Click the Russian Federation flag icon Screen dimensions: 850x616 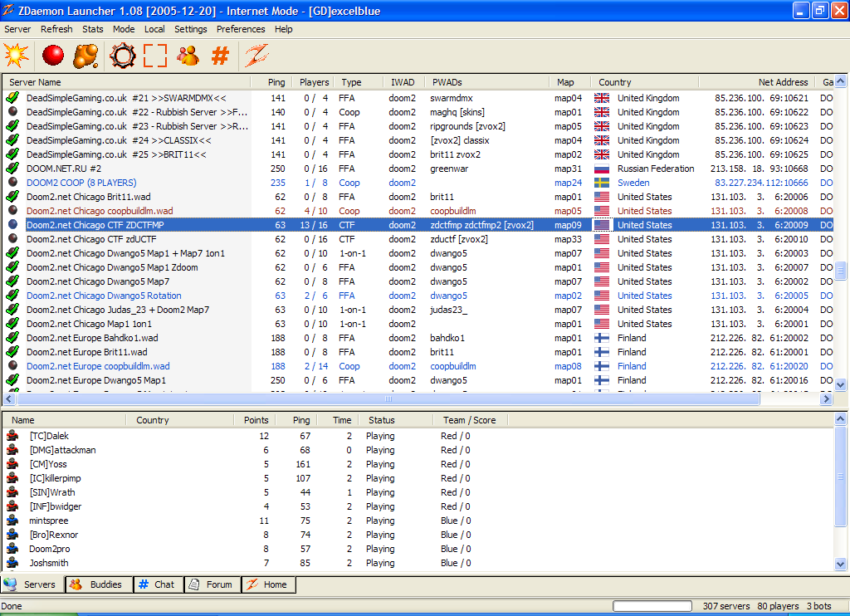pos(602,169)
